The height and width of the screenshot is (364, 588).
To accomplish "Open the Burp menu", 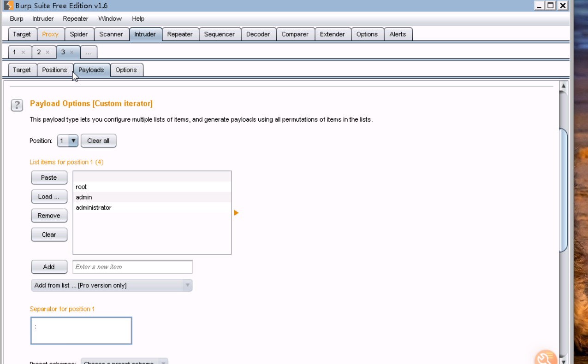I will click(17, 18).
